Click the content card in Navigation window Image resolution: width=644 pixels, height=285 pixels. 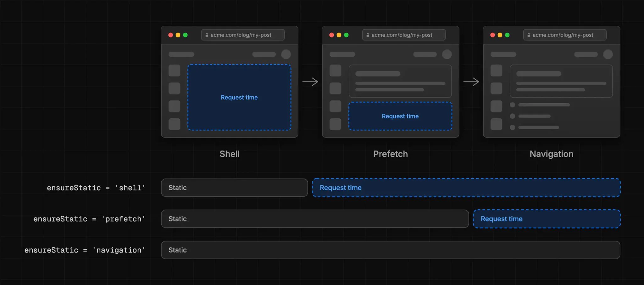(x=561, y=81)
